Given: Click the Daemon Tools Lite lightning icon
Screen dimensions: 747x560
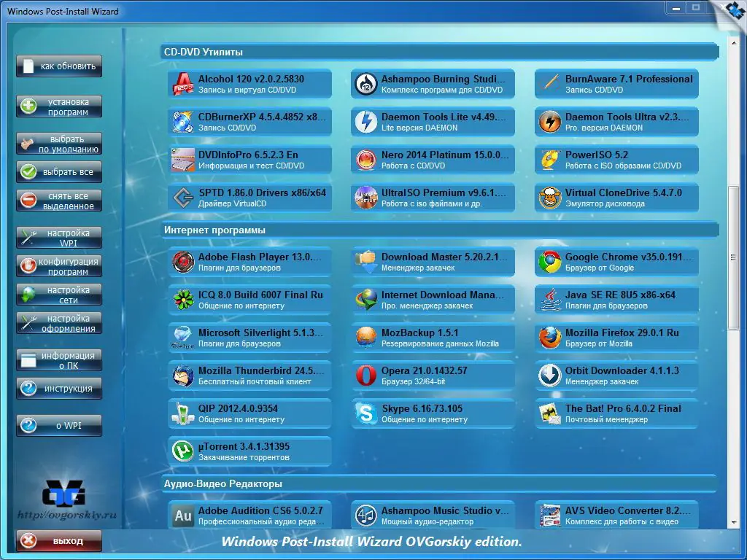Looking at the screenshot, I should 366,122.
